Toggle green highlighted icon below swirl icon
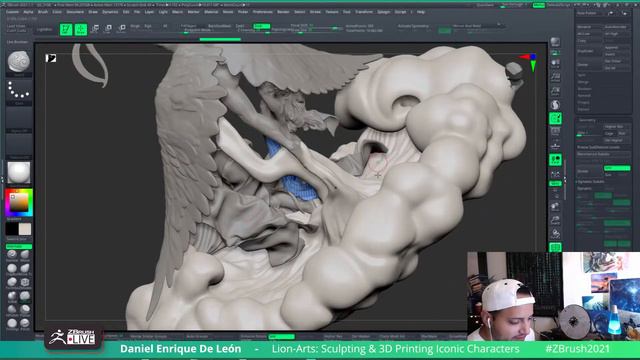This screenshot has height=360, width=640. (555, 118)
